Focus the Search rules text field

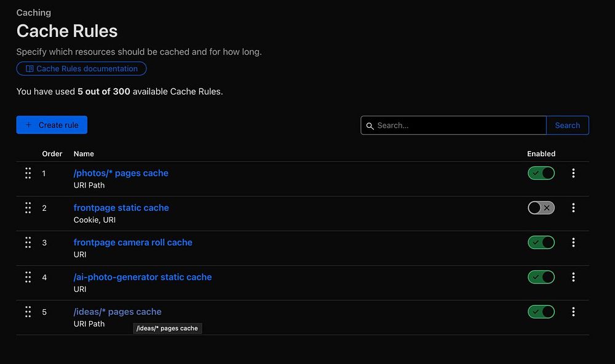click(x=458, y=125)
